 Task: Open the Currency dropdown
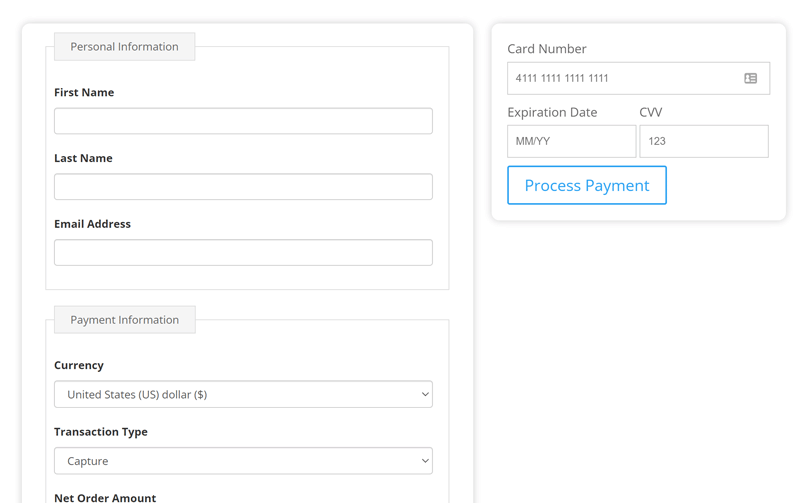[243, 394]
